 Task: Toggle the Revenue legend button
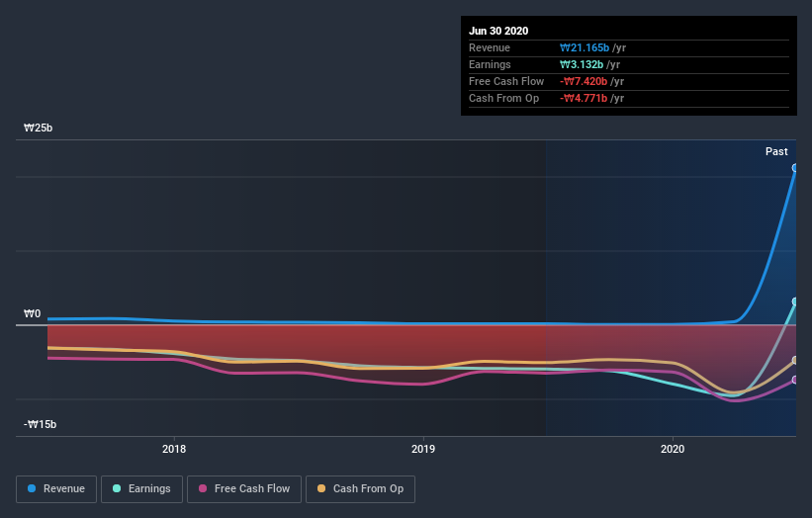[x=56, y=489]
